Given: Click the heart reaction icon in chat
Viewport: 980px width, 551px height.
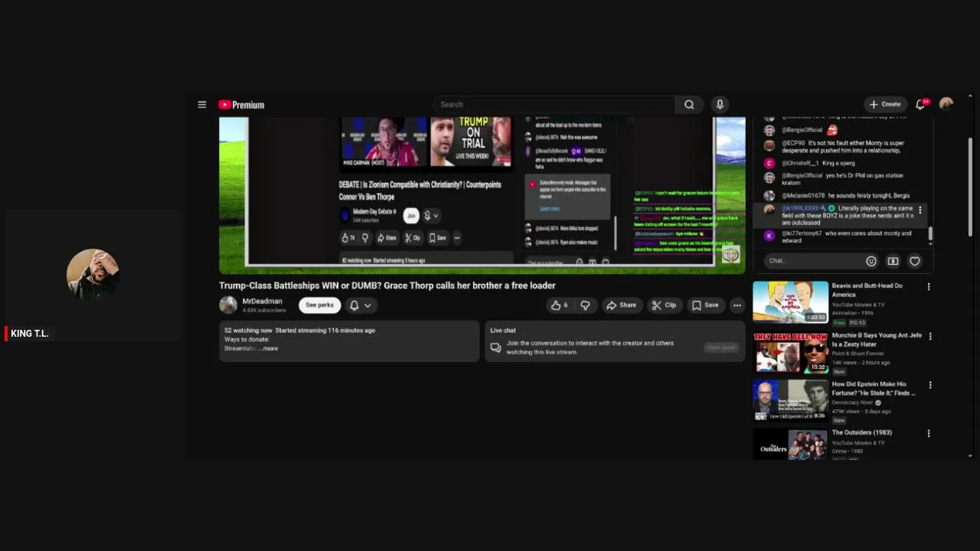Looking at the screenshot, I should pyautogui.click(x=915, y=261).
